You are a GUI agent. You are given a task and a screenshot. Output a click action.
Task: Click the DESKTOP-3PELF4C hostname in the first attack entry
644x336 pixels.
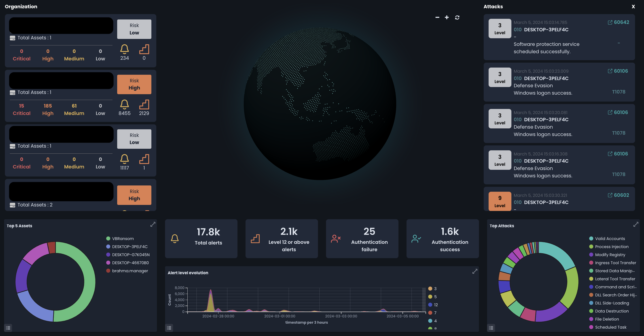click(546, 30)
